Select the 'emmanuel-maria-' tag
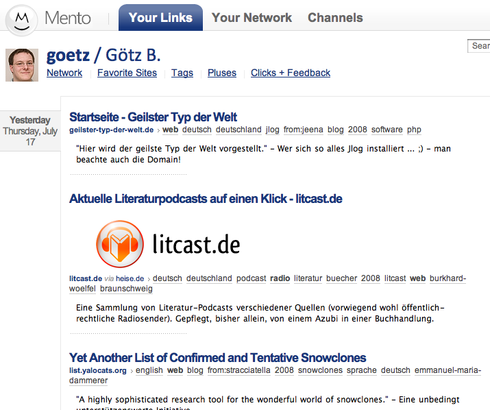 [x=448, y=370]
